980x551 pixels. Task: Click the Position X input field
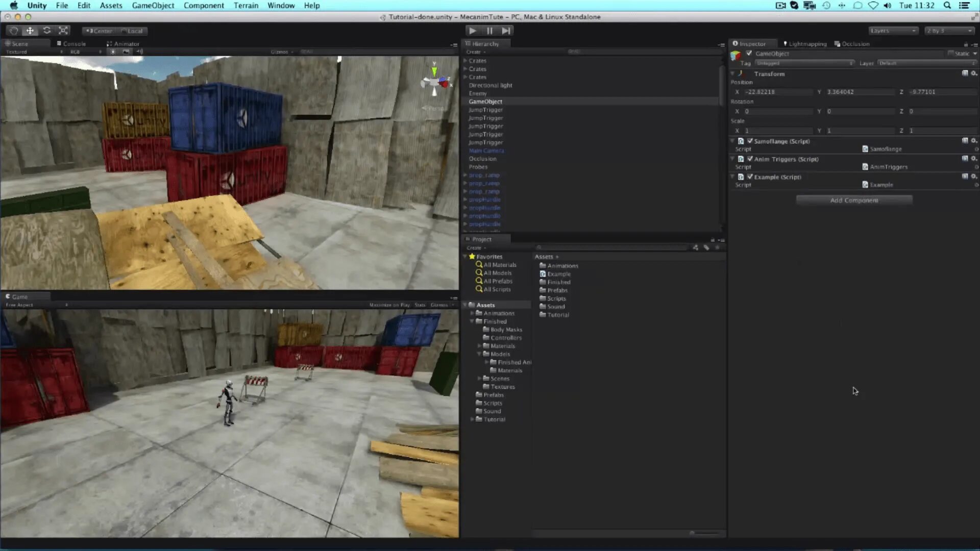point(777,92)
